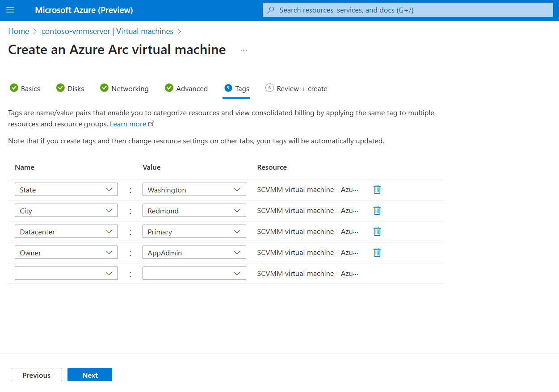
Task: Click the Previous button
Action: click(x=36, y=375)
